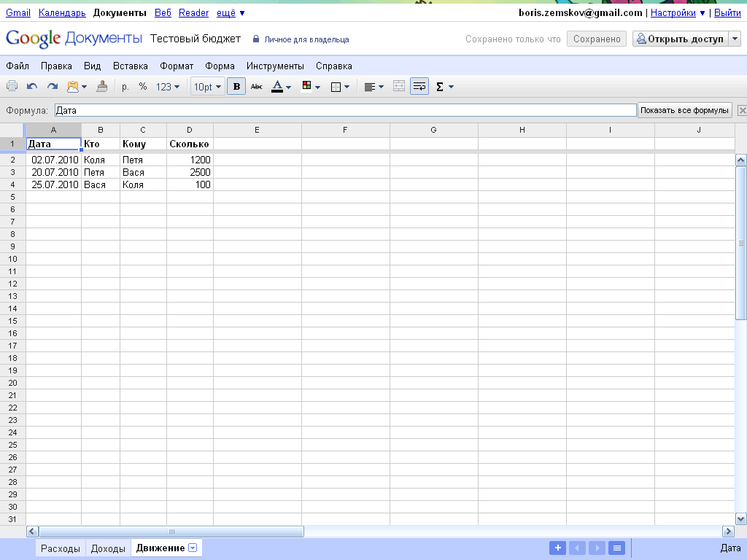Undo the last action

pos(32,87)
